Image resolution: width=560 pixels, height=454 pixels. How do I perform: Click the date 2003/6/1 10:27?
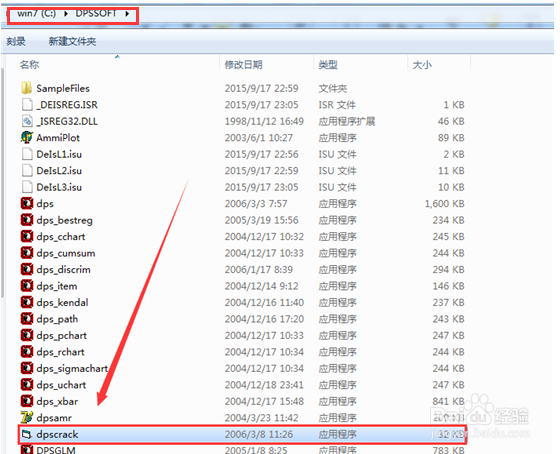259,138
